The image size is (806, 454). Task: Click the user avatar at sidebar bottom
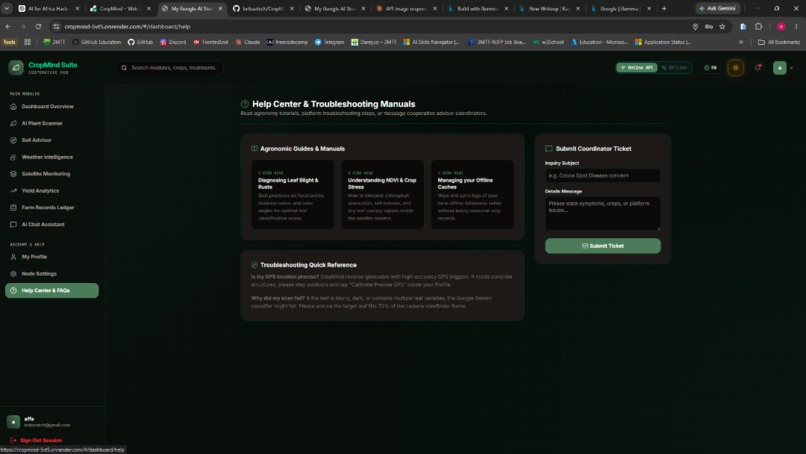13,422
